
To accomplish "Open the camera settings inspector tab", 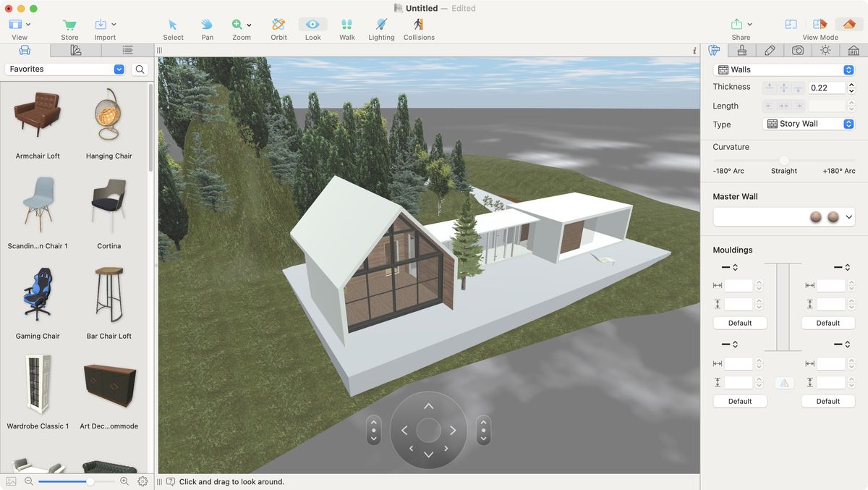I will click(x=798, y=50).
